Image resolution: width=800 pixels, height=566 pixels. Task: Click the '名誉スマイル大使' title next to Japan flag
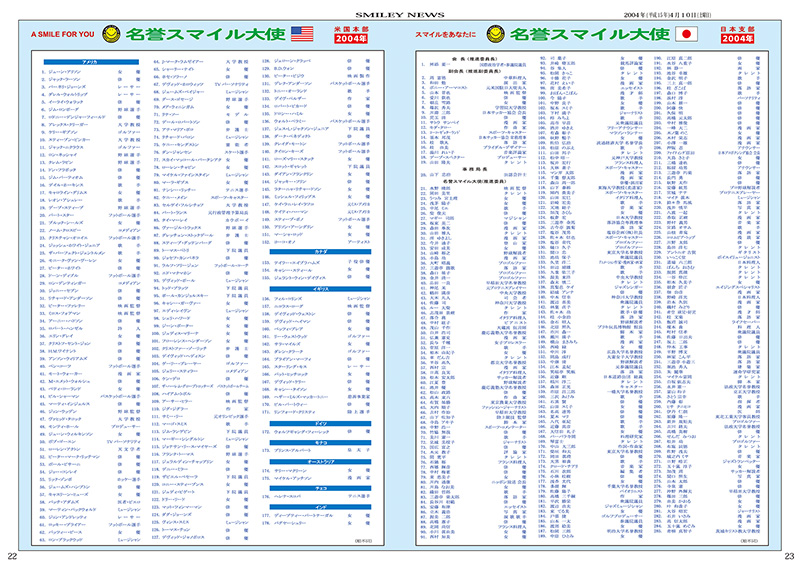[x=589, y=34]
